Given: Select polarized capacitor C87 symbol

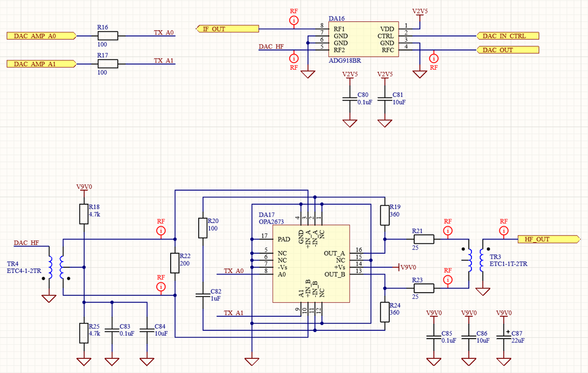Looking at the screenshot, I should pos(504,337).
